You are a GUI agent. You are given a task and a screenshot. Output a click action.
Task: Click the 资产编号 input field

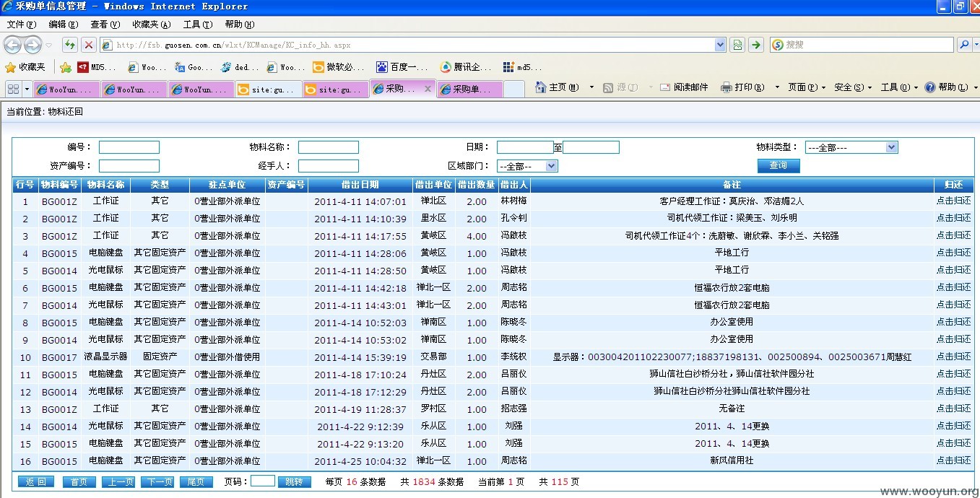click(129, 166)
